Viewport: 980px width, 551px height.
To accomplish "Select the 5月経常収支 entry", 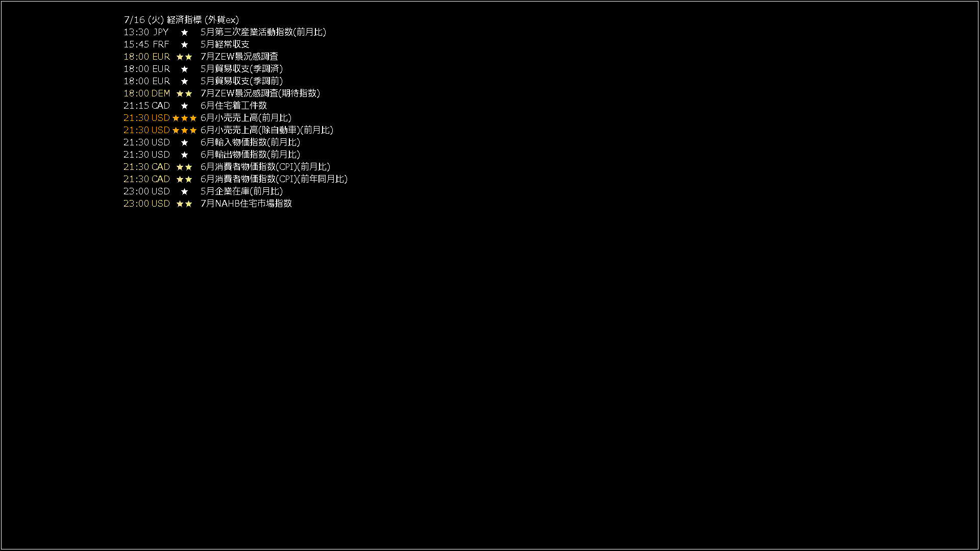I will point(225,44).
